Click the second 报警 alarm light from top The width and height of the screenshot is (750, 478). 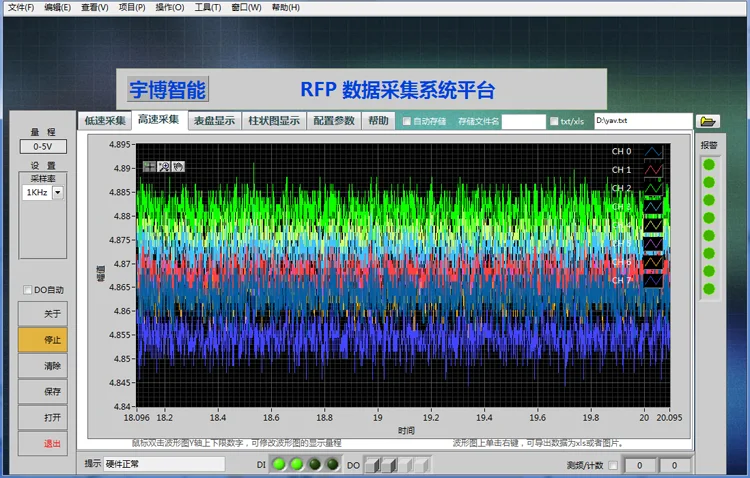(x=709, y=182)
